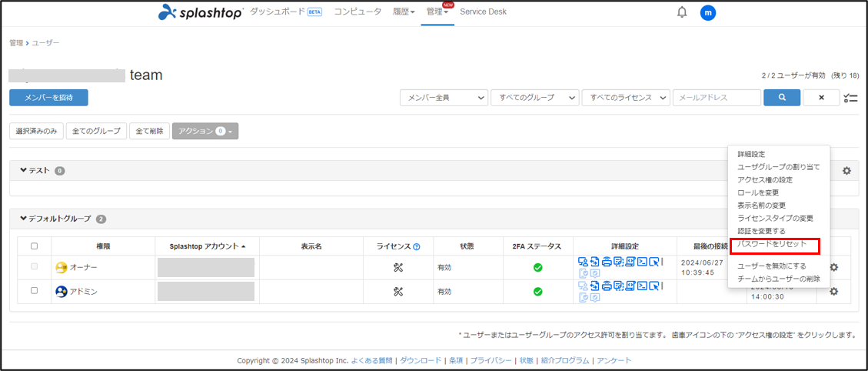Go to the コンピュータ tab
This screenshot has width=868, height=371.
[x=358, y=12]
